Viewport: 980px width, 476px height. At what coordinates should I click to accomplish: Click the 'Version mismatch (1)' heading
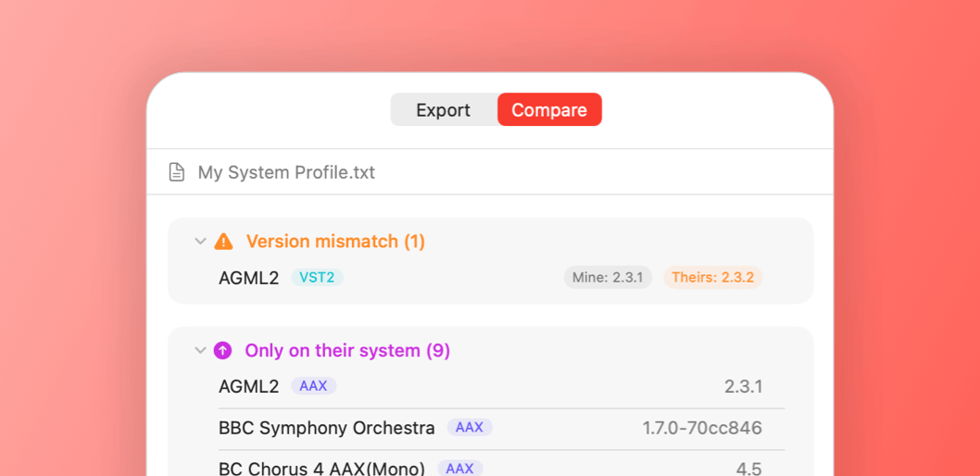(x=335, y=242)
